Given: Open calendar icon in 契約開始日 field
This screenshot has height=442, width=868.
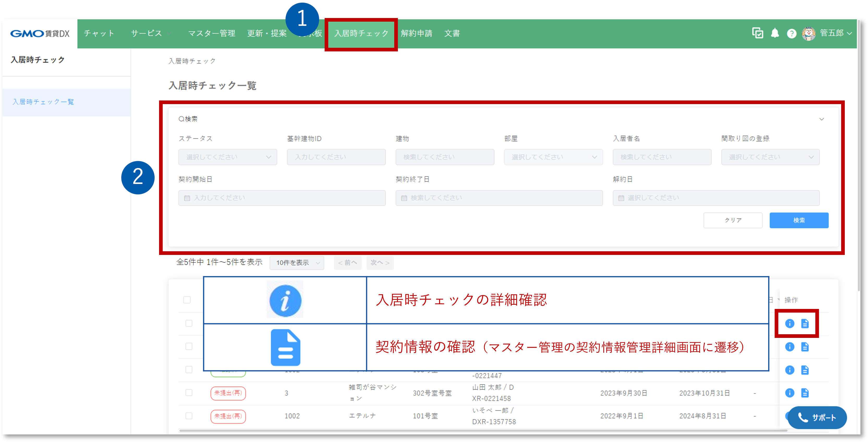Looking at the screenshot, I should 187,198.
